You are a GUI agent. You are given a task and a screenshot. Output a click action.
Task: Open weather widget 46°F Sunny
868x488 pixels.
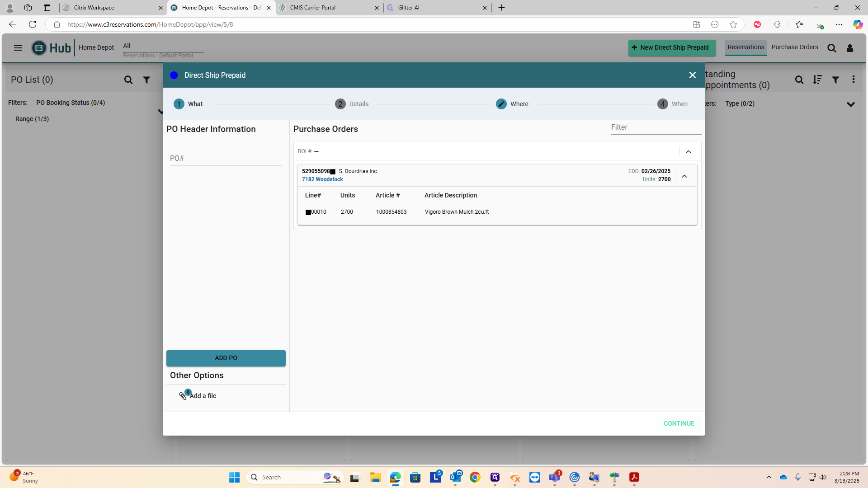coord(24,477)
